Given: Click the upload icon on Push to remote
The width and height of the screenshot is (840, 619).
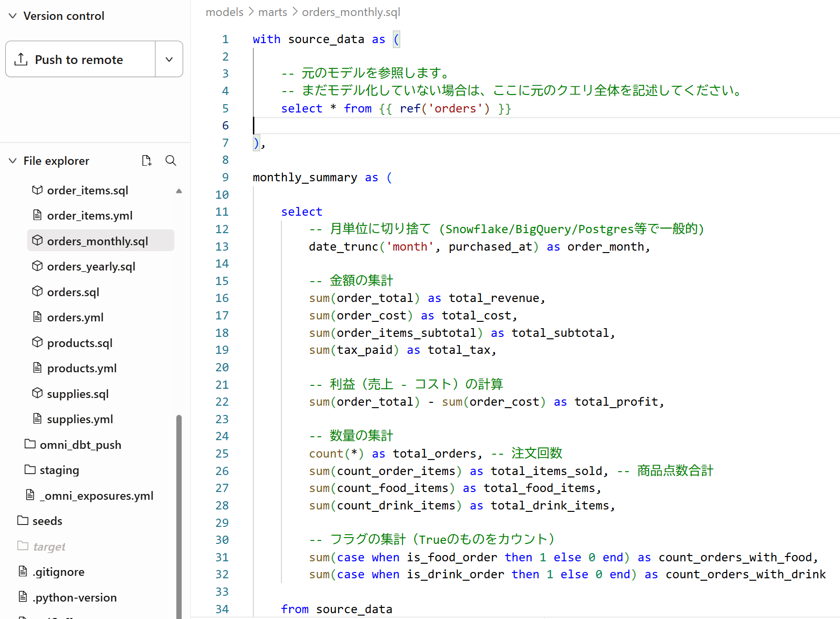Looking at the screenshot, I should 21,59.
